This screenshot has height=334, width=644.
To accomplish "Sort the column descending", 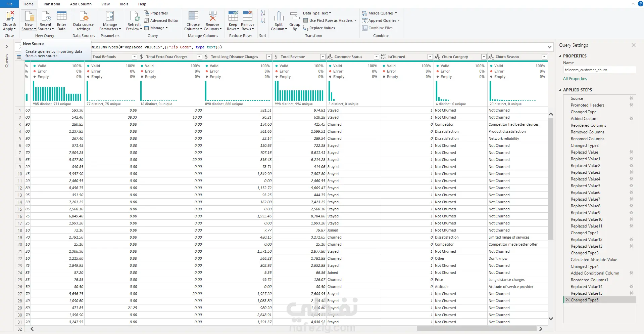I will click(263, 20).
